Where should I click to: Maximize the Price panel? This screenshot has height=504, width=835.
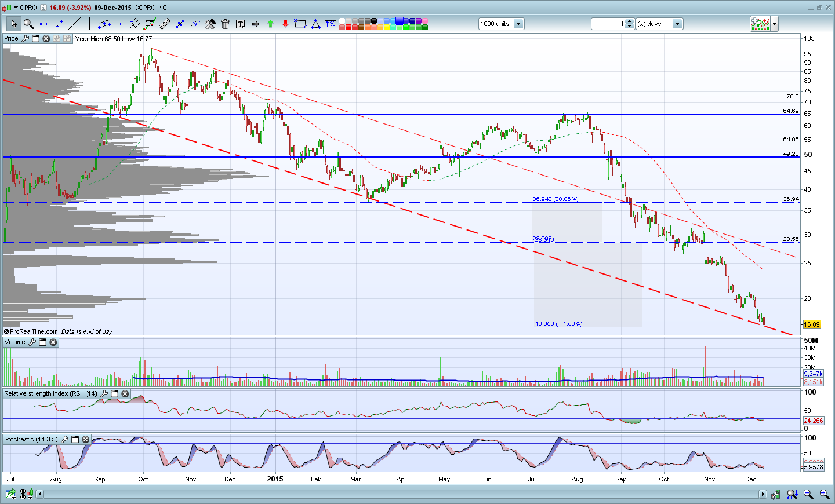click(35, 38)
